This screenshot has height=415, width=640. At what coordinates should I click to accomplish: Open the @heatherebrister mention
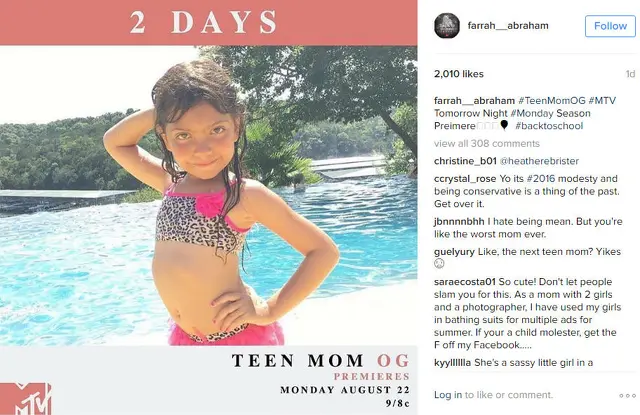tap(539, 161)
